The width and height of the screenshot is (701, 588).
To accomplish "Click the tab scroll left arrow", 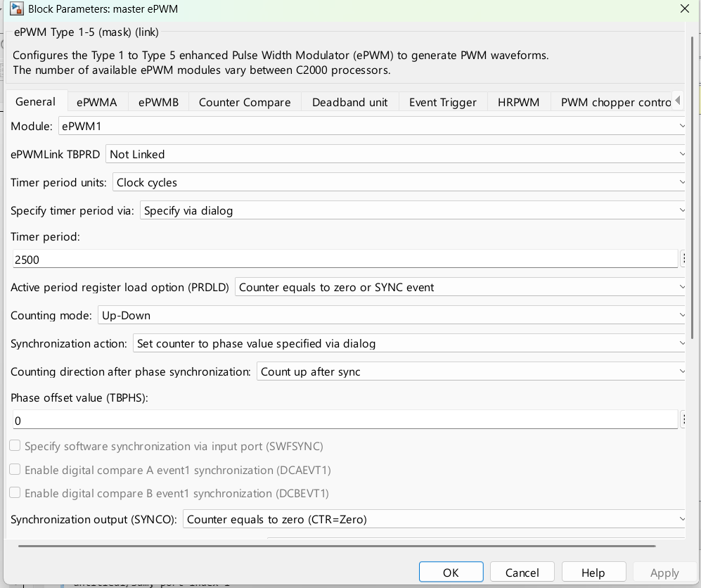I will (x=678, y=100).
